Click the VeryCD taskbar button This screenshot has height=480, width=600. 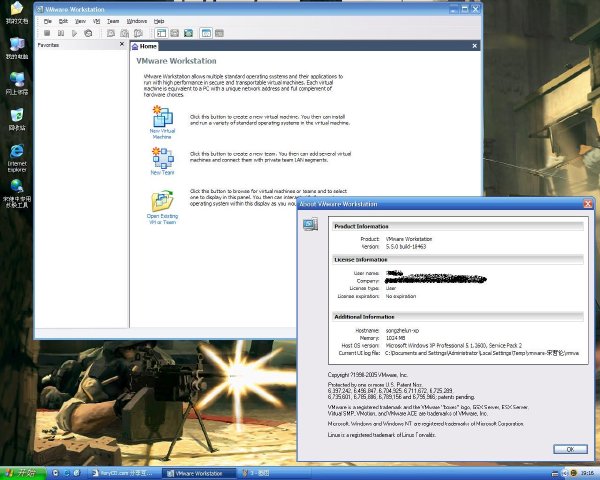click(x=124, y=473)
